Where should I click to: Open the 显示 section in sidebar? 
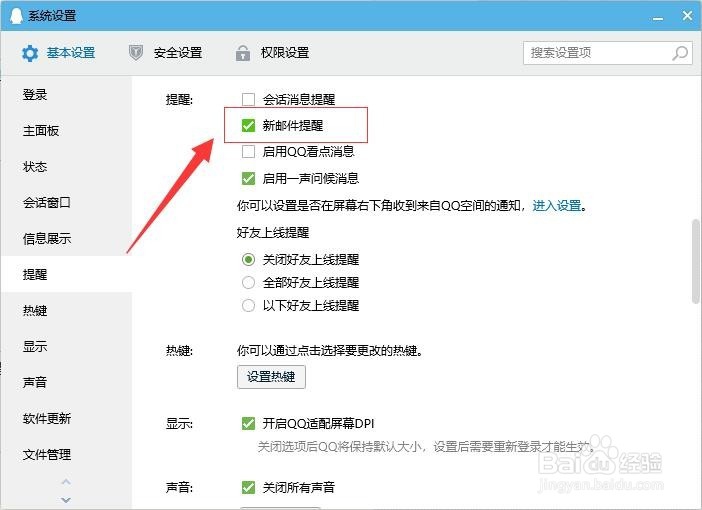(66, 346)
